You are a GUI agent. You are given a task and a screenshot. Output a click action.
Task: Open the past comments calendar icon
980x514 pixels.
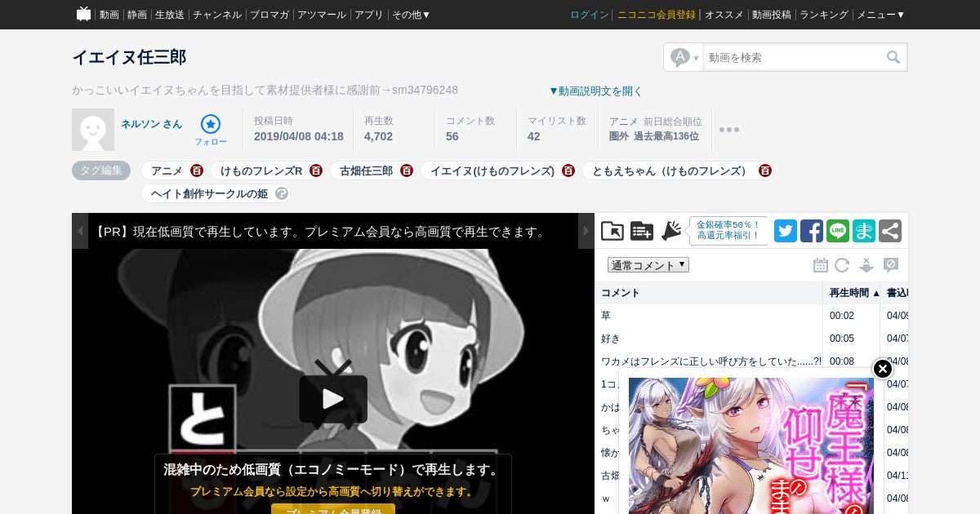[821, 265]
